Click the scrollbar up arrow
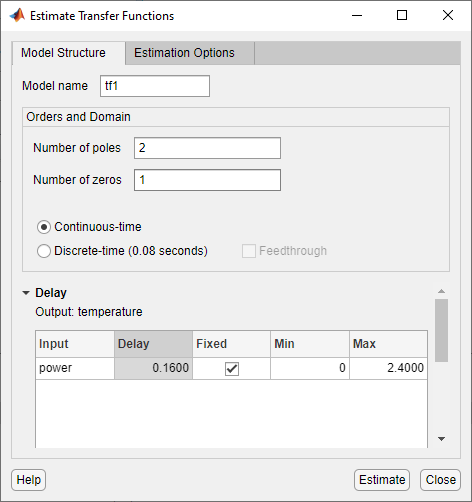 (442, 291)
